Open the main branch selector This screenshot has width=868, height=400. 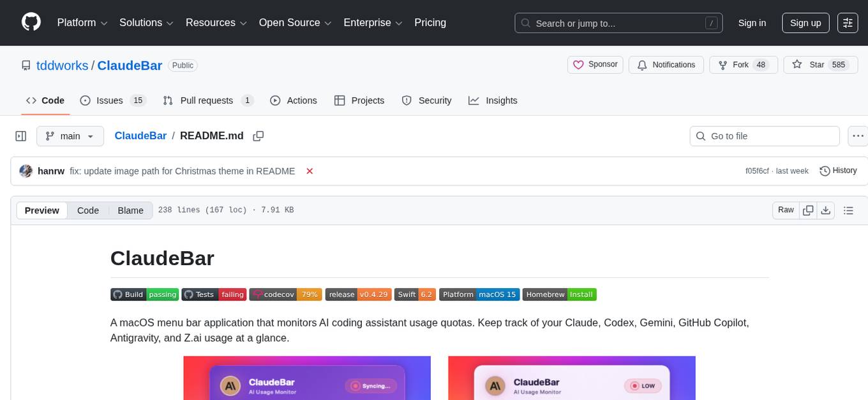[x=70, y=135]
